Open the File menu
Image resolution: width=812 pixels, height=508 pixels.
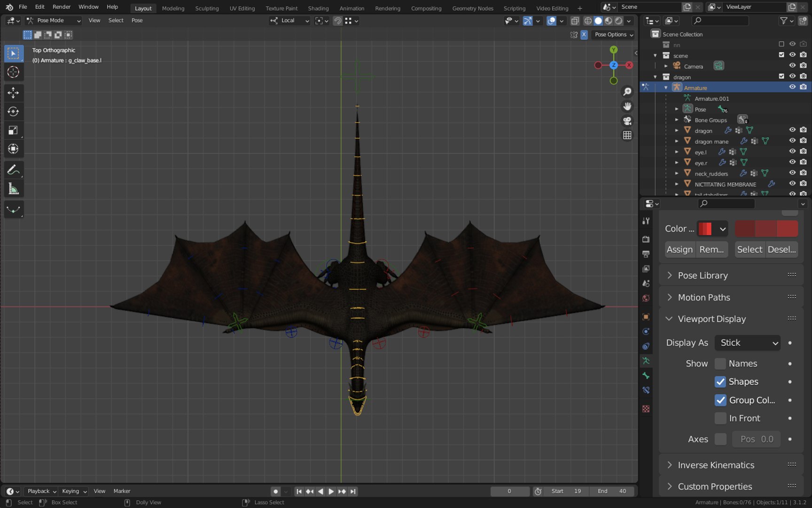pyautogui.click(x=23, y=7)
